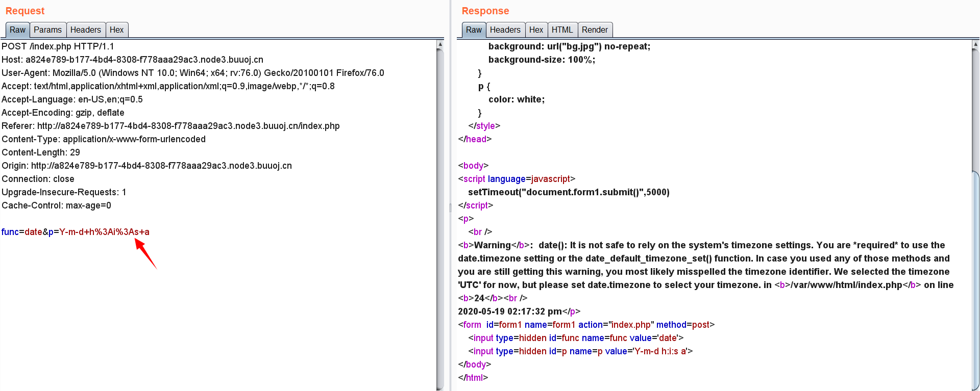Viewport: 980px width, 391px height.
Task: Click the background: url("bg.jpg") line
Action: tap(569, 46)
